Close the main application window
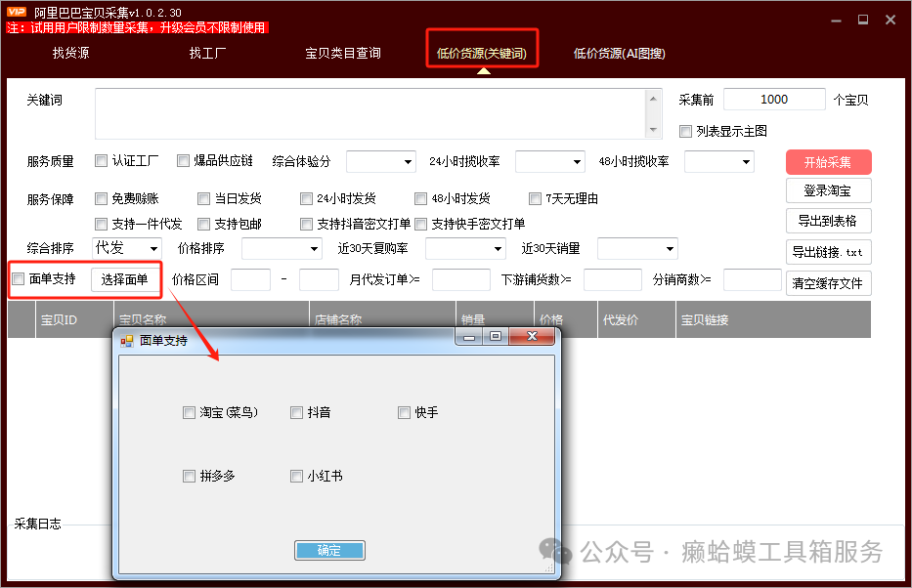 (x=890, y=20)
